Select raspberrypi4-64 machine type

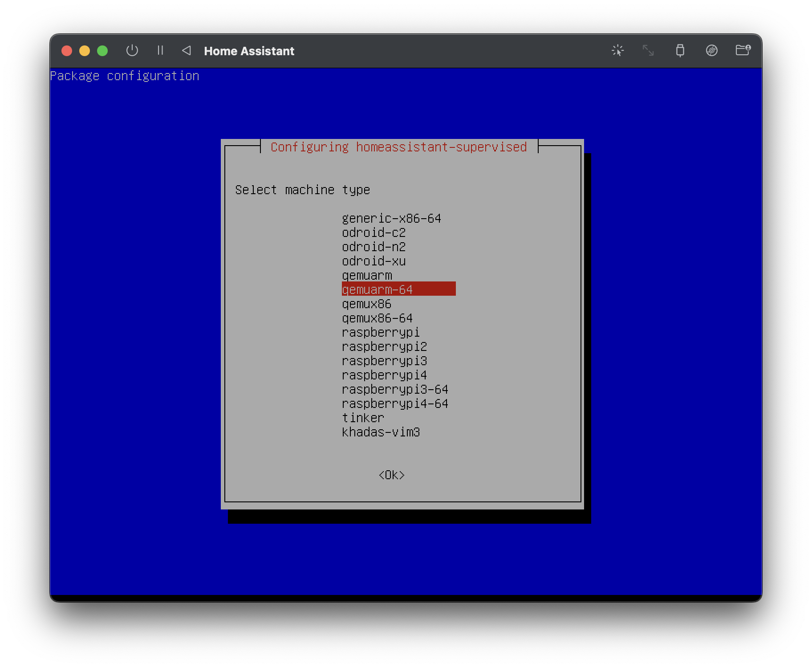[395, 403]
